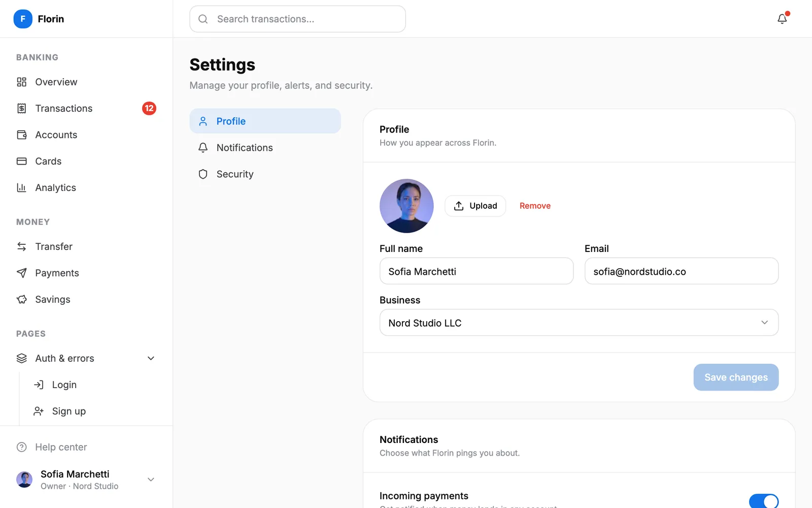Click the Transactions receipt icon

click(x=21, y=108)
